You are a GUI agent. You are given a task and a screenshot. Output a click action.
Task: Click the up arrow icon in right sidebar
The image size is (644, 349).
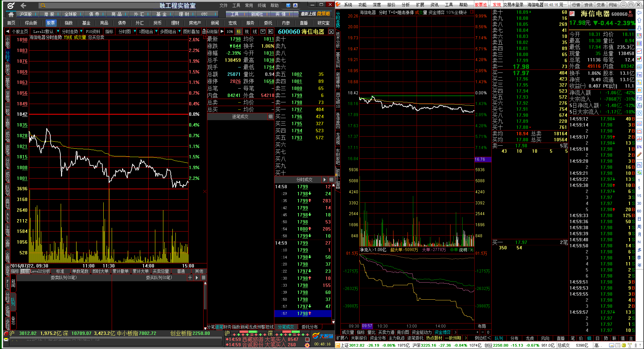point(639,21)
